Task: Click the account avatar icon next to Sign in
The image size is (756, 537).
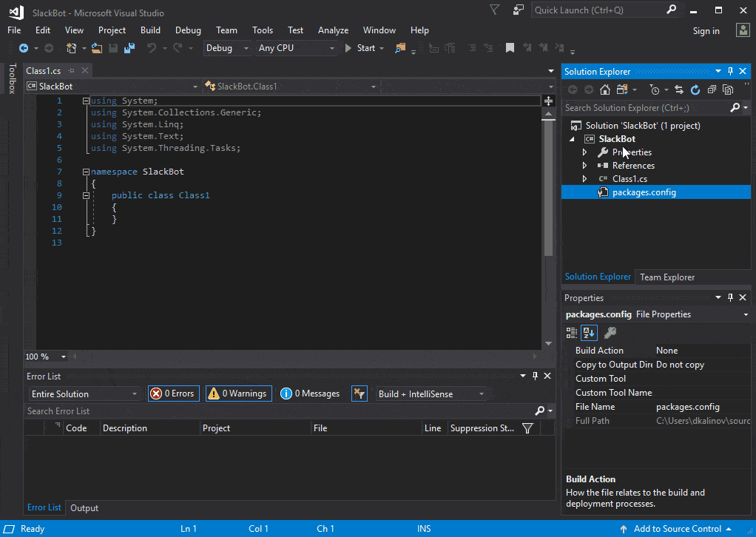Action: 743,30
